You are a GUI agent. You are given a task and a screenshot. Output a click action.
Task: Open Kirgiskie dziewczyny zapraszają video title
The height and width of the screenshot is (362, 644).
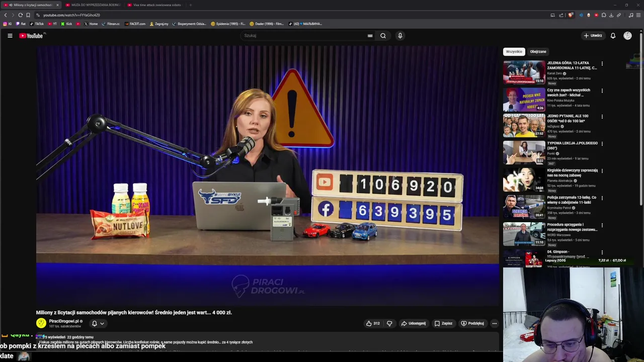(572, 172)
